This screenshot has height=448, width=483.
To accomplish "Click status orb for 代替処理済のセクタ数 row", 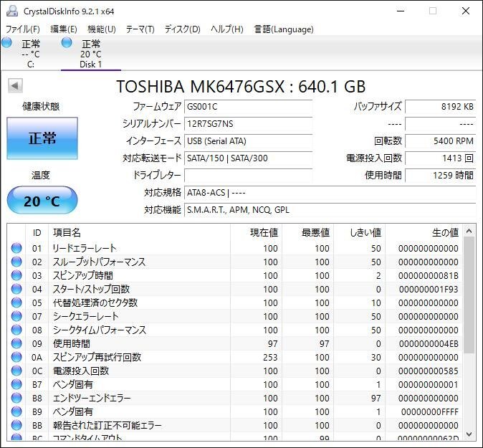I will (x=16, y=303).
